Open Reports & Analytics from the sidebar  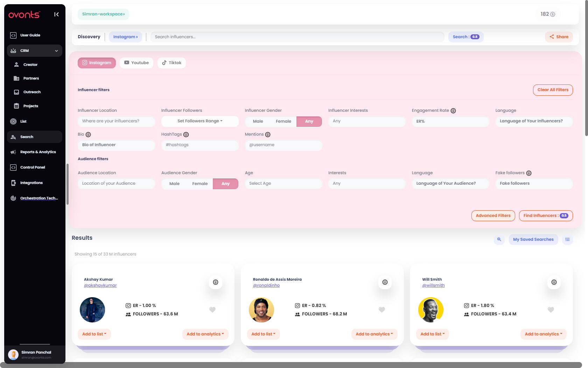coord(38,152)
